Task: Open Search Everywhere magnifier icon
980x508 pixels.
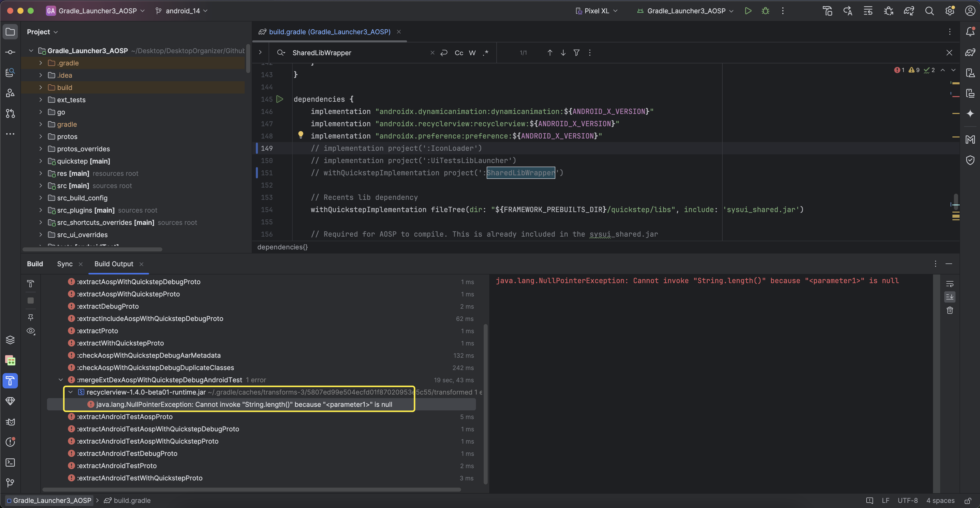Action: click(x=929, y=11)
